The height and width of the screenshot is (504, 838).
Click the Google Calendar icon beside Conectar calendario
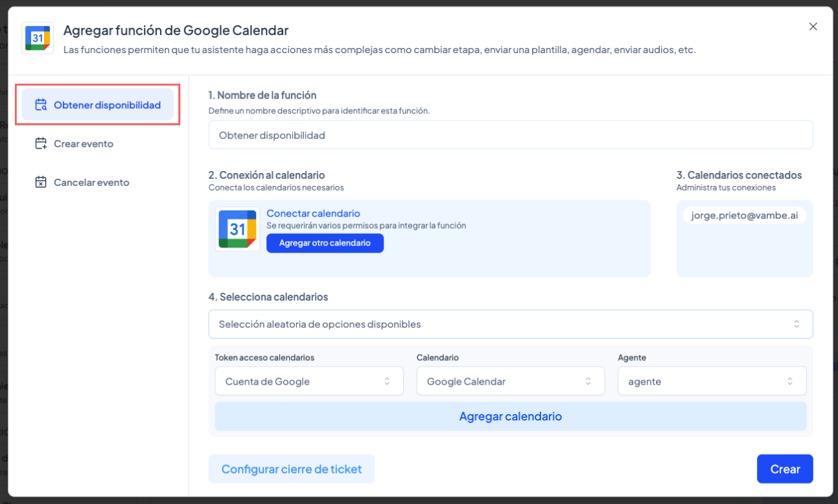point(238,229)
